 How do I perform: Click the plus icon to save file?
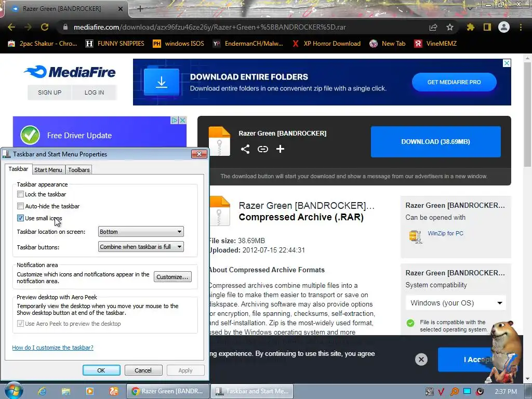click(x=280, y=149)
